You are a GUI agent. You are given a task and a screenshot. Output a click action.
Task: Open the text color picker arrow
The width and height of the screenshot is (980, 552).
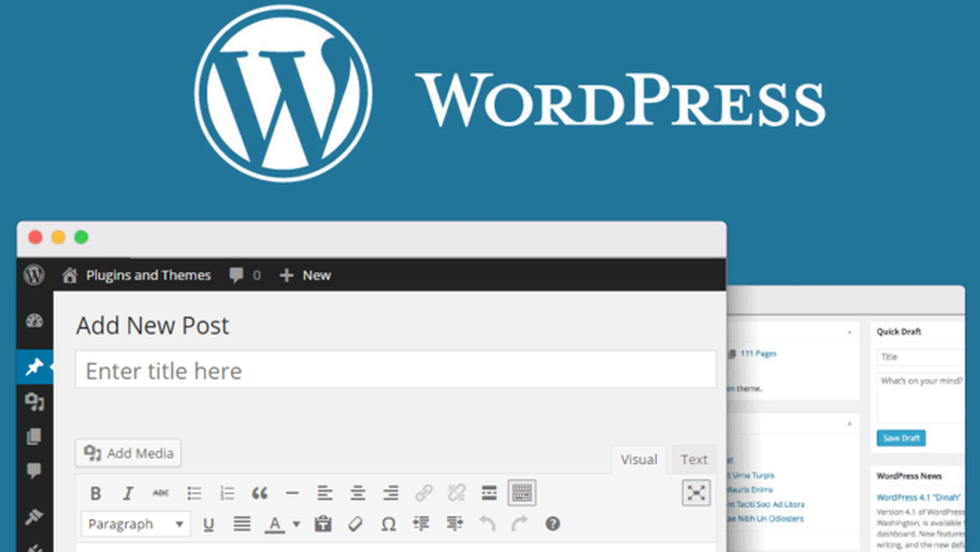(x=296, y=524)
